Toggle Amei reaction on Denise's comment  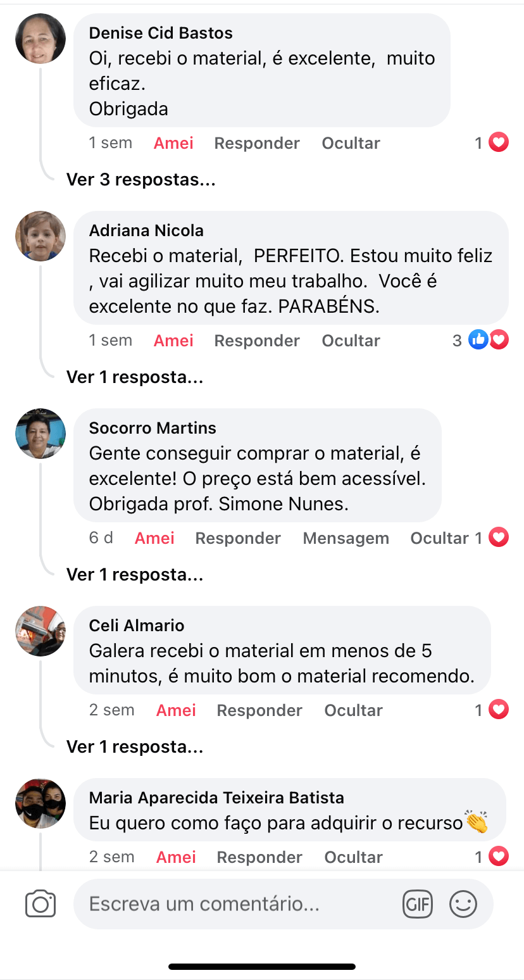(x=173, y=143)
